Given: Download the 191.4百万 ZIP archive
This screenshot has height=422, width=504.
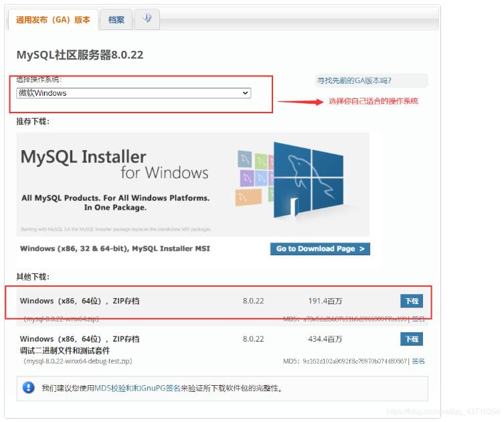Looking at the screenshot, I should click(411, 301).
